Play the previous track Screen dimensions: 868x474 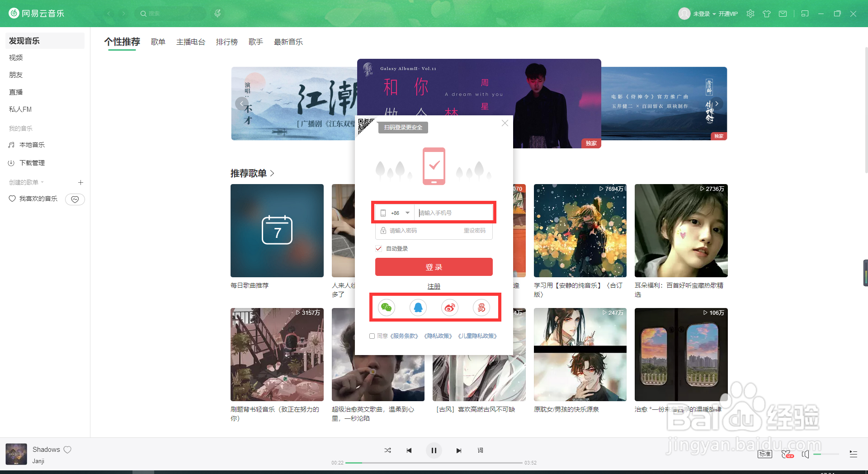click(x=409, y=450)
